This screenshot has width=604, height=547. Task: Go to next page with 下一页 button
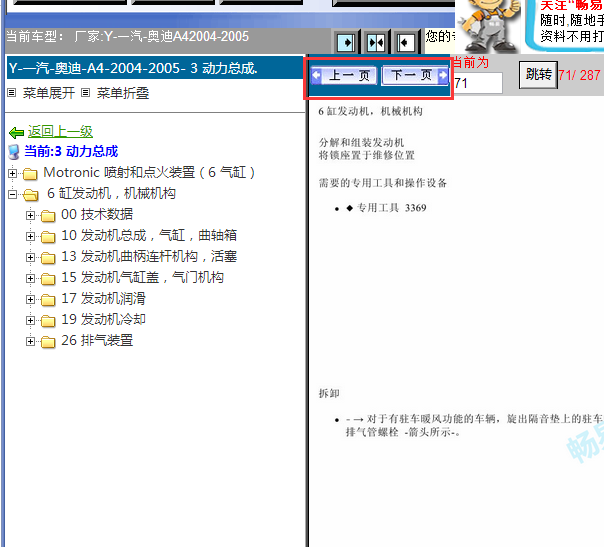click(x=415, y=76)
